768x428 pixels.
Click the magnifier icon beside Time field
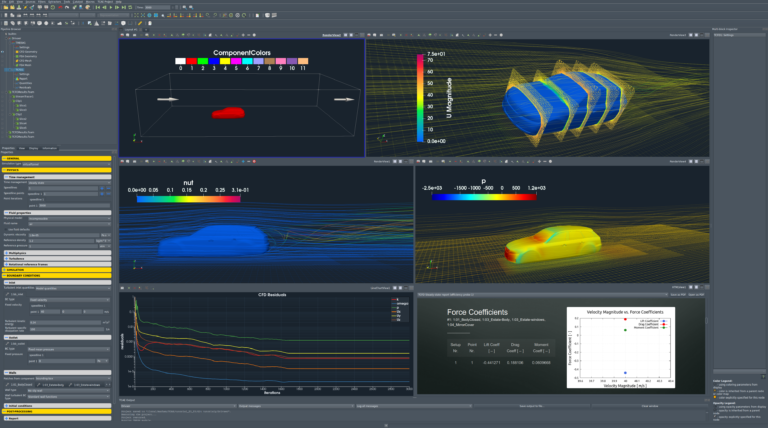tap(184, 7)
